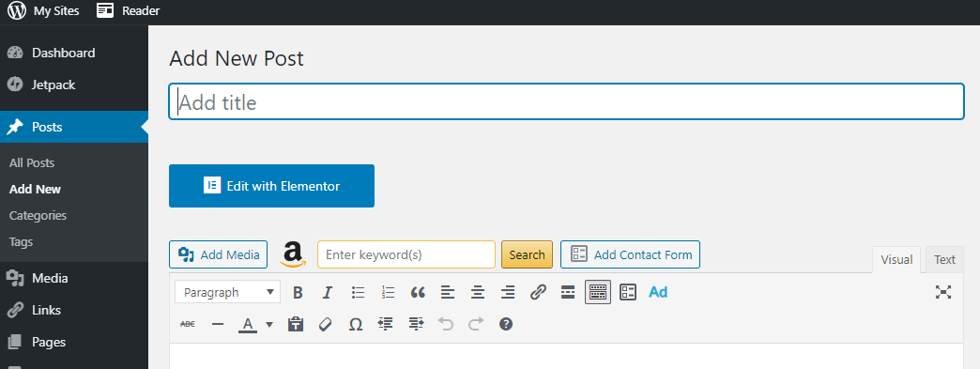Insert a blockquote

[x=418, y=292]
